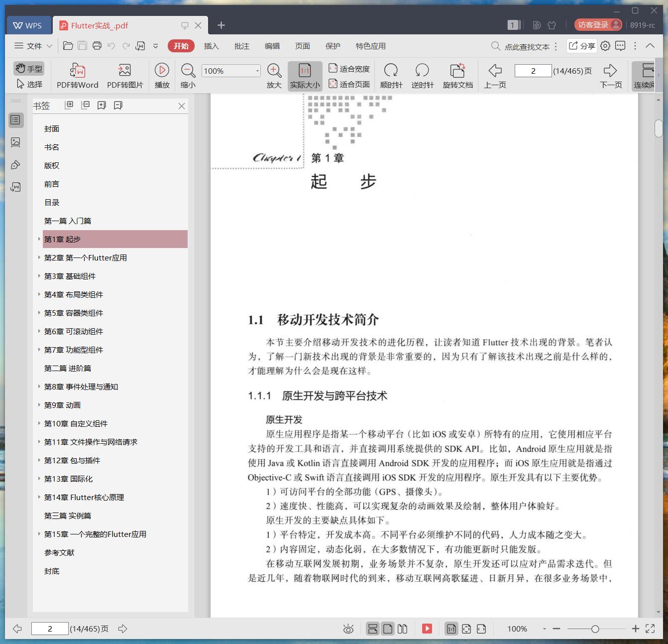Enable continuous scroll view in status bar
Viewport: 668px width, 644px height.
(372, 629)
